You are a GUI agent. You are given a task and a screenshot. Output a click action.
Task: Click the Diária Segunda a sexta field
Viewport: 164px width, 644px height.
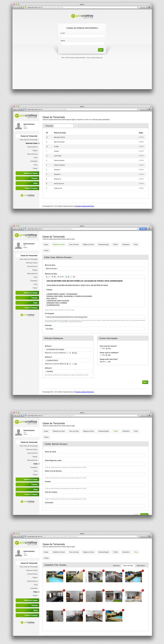(95, 464)
